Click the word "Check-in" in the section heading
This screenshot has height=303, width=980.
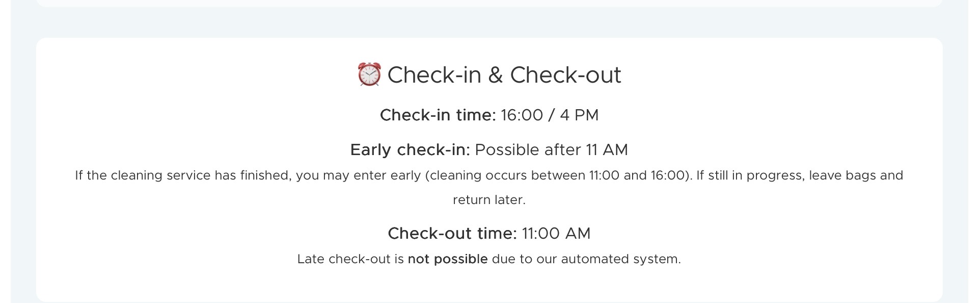[434, 75]
